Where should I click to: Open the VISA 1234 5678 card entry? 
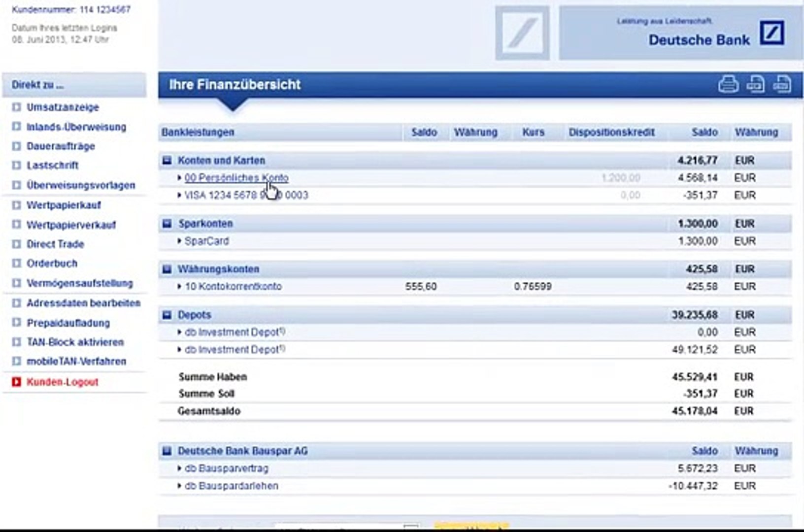[246, 195]
